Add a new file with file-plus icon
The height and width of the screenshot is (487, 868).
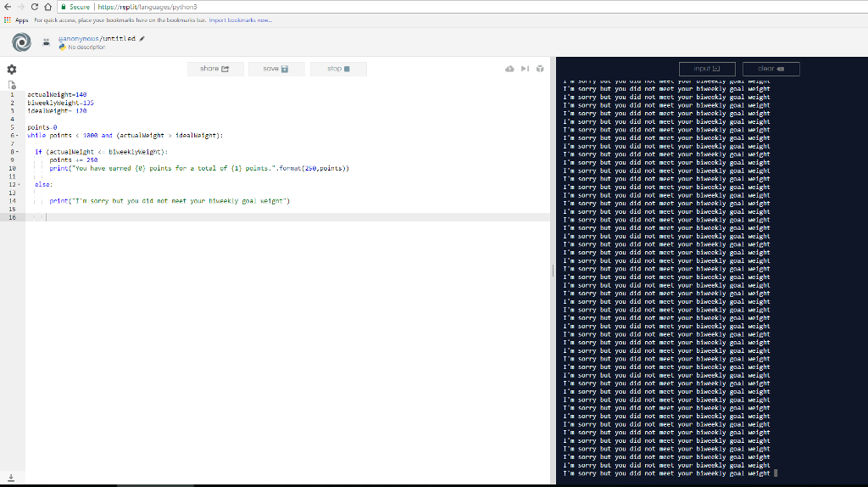point(12,85)
